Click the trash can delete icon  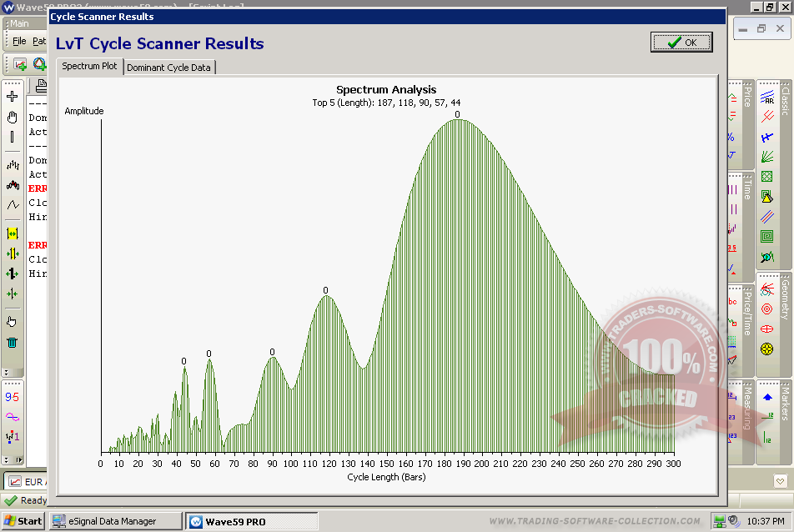(13, 342)
